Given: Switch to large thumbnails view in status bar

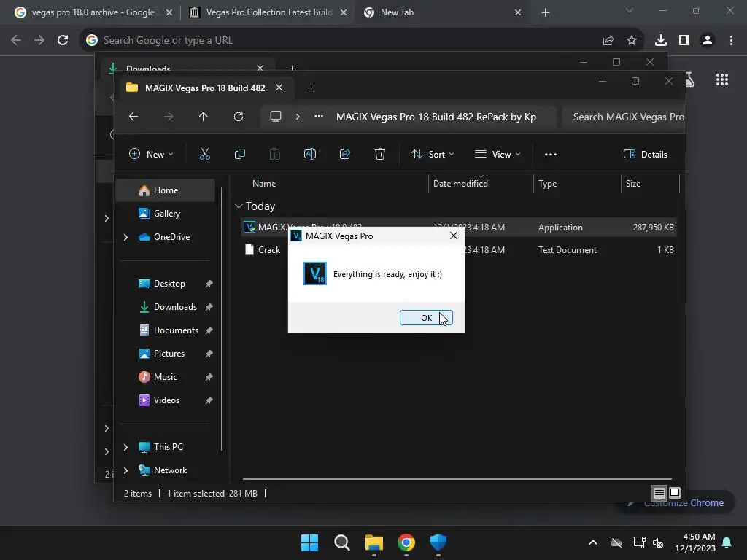Looking at the screenshot, I should (675, 494).
